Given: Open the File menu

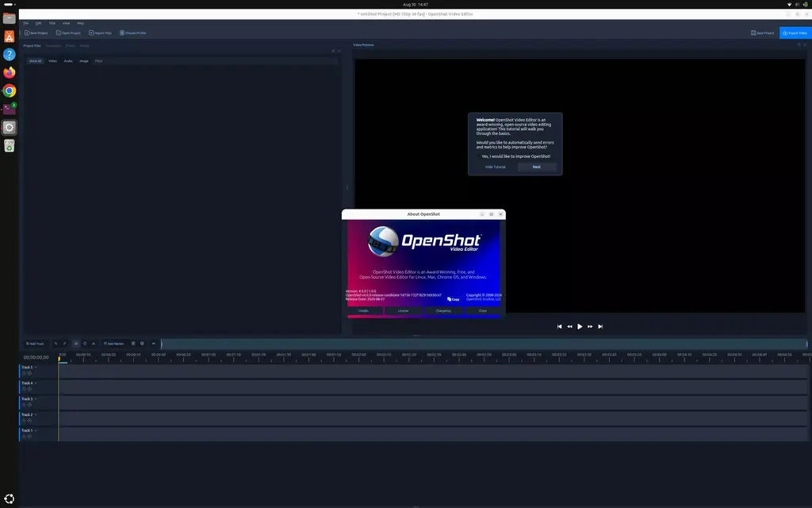Looking at the screenshot, I should [25, 23].
